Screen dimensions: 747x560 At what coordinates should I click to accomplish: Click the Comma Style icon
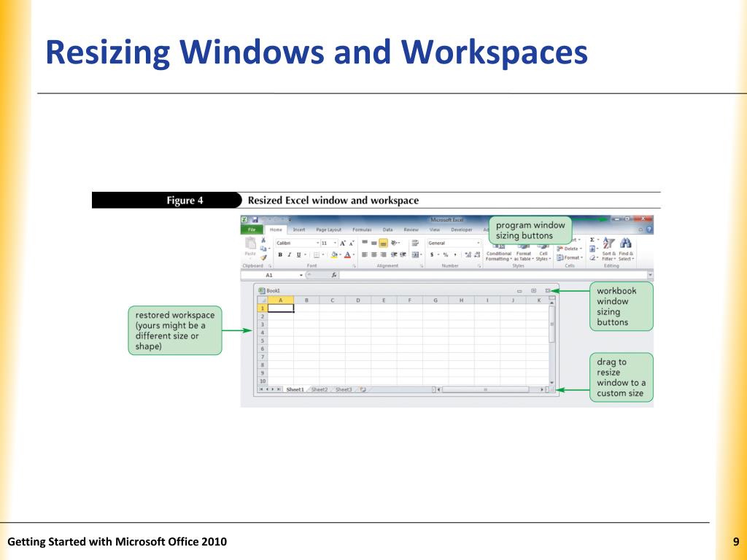tap(455, 254)
